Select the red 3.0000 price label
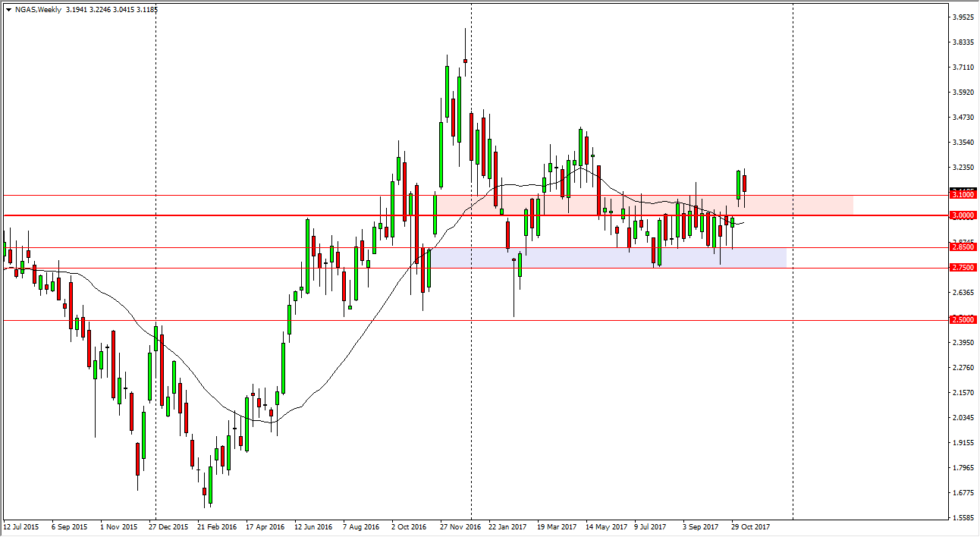The image size is (980, 537). (x=962, y=215)
